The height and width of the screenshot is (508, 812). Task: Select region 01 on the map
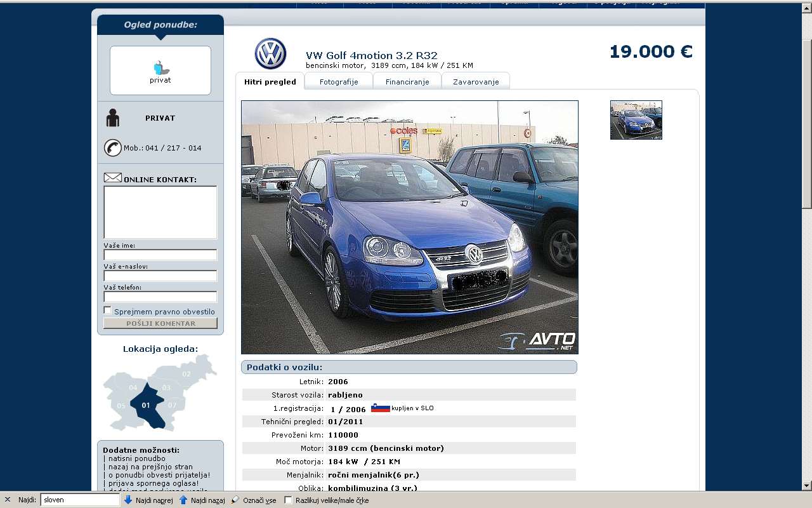click(147, 405)
